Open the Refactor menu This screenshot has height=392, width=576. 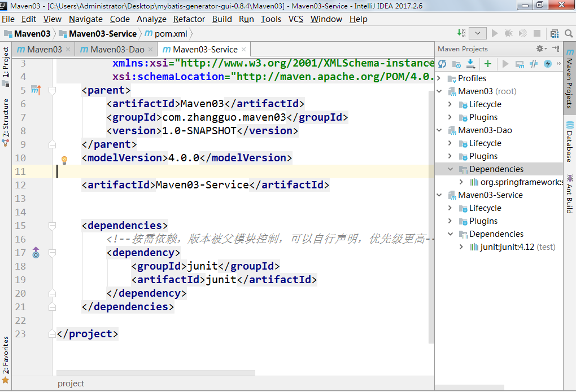[189, 19]
